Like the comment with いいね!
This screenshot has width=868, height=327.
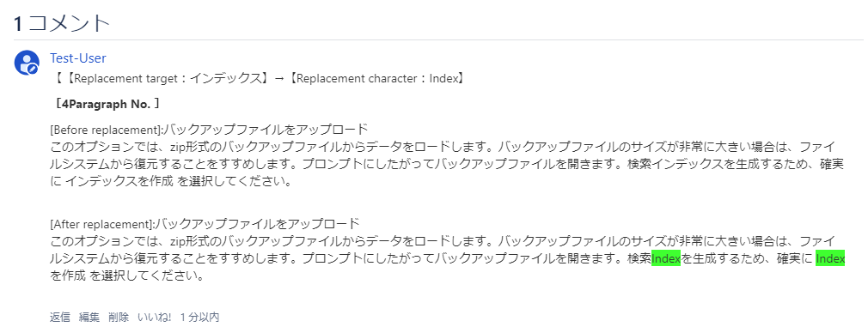[x=155, y=317]
